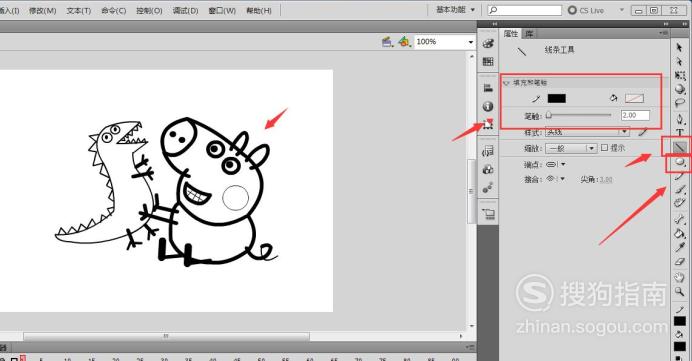Expand the collapsed icon panel dock
This screenshot has height=361, width=692.
click(495, 24)
